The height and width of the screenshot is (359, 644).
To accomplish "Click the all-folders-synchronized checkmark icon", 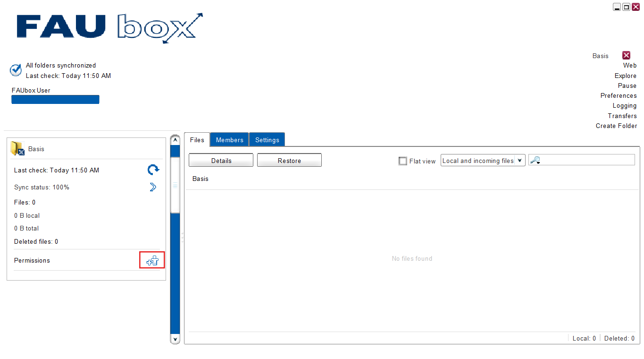I will tap(16, 70).
